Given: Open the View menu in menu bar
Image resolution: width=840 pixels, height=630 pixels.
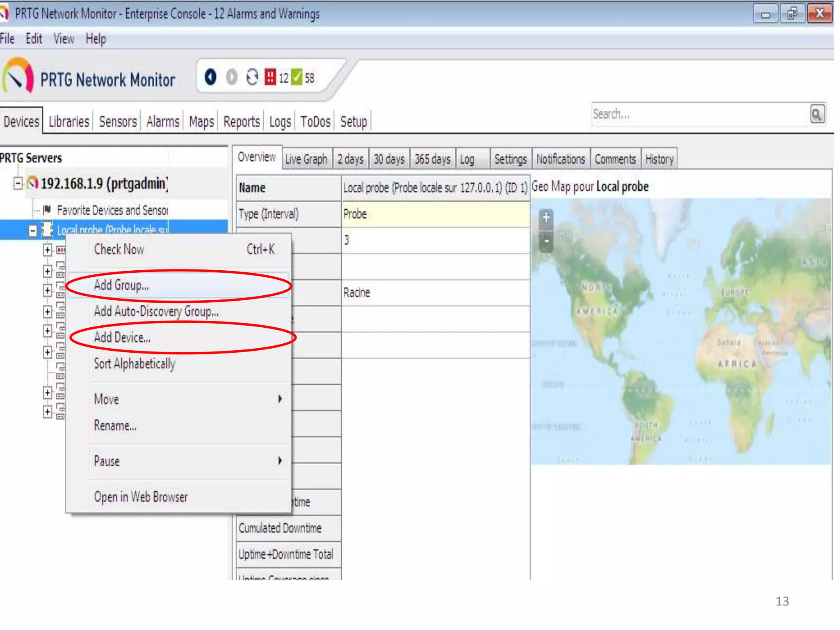Looking at the screenshot, I should (x=64, y=39).
